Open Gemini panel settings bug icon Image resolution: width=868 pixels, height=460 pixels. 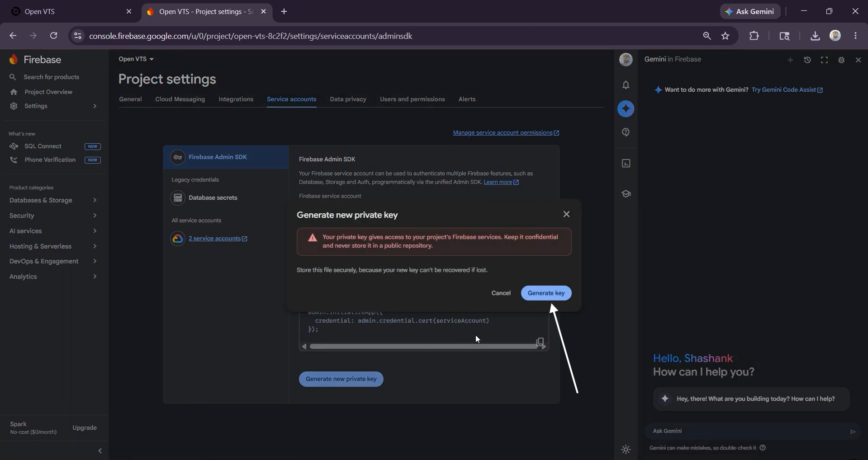[841, 60]
